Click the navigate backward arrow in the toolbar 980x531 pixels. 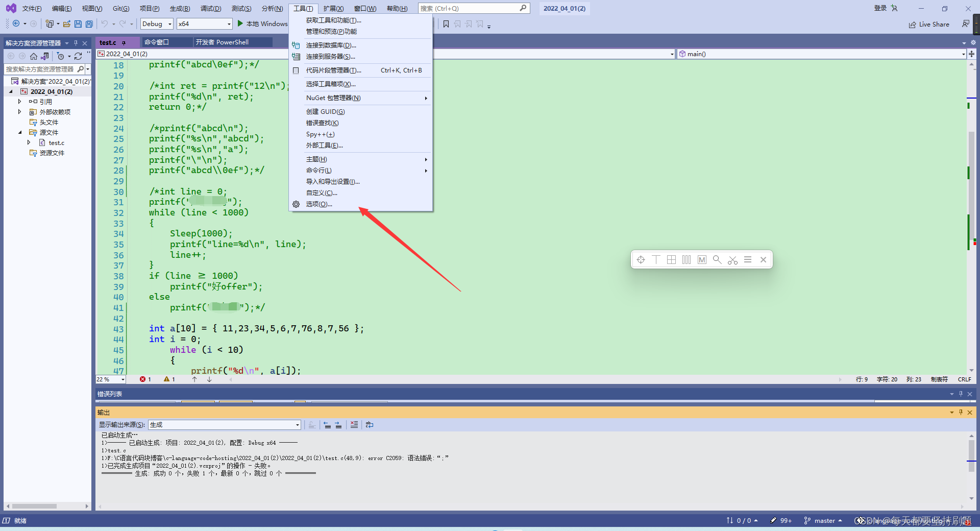(x=16, y=23)
